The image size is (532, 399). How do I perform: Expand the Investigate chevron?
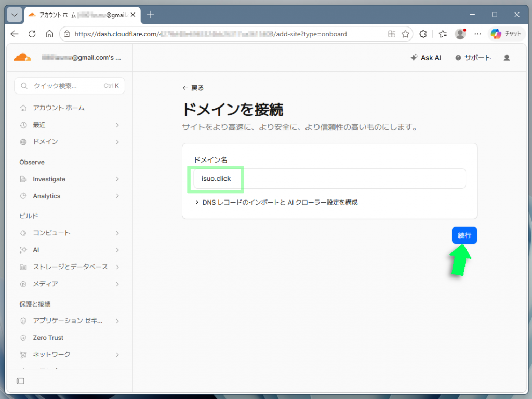coord(117,179)
